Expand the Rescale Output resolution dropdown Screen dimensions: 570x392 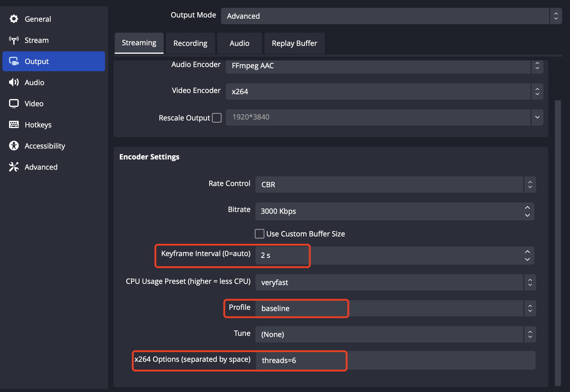537,117
